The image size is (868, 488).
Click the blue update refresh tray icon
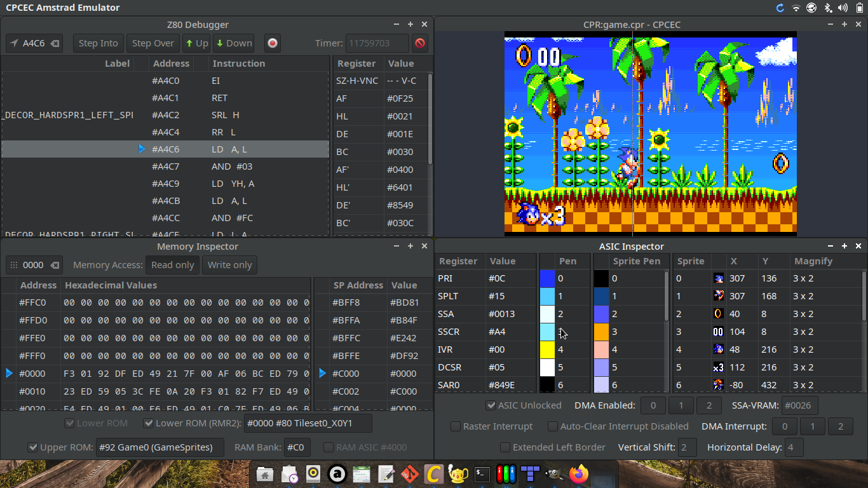780,8
